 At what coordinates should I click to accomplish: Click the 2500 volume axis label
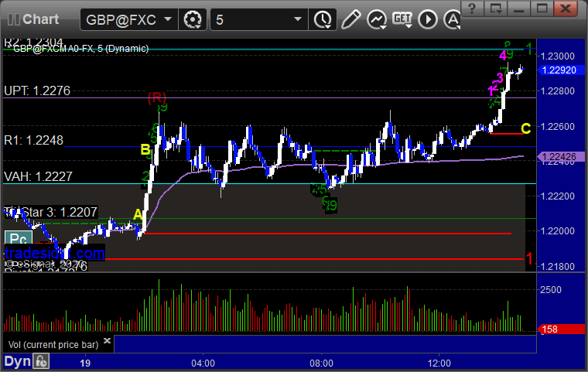pyautogui.click(x=551, y=289)
